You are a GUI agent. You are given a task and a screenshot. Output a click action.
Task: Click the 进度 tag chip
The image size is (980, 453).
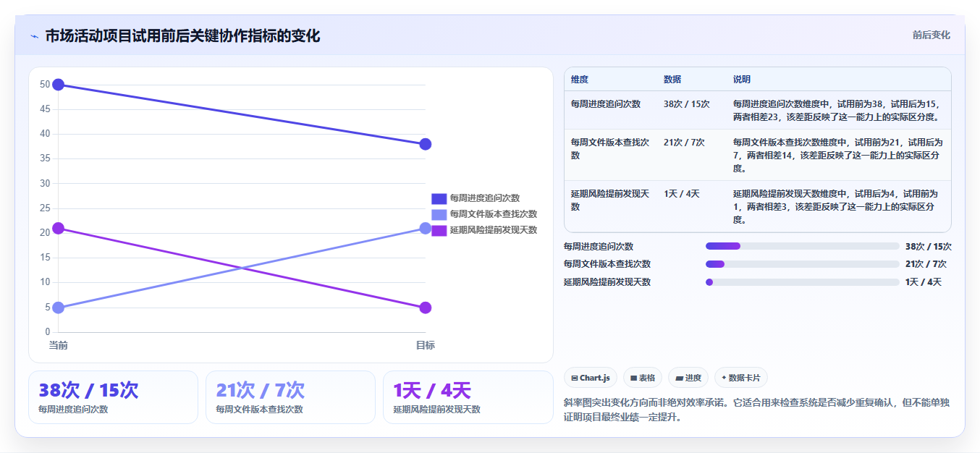(688, 378)
